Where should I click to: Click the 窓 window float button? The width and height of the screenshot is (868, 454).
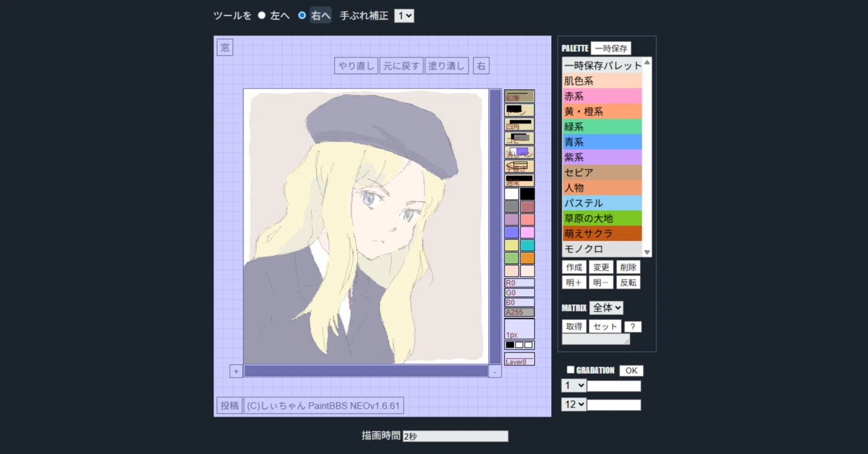click(225, 48)
